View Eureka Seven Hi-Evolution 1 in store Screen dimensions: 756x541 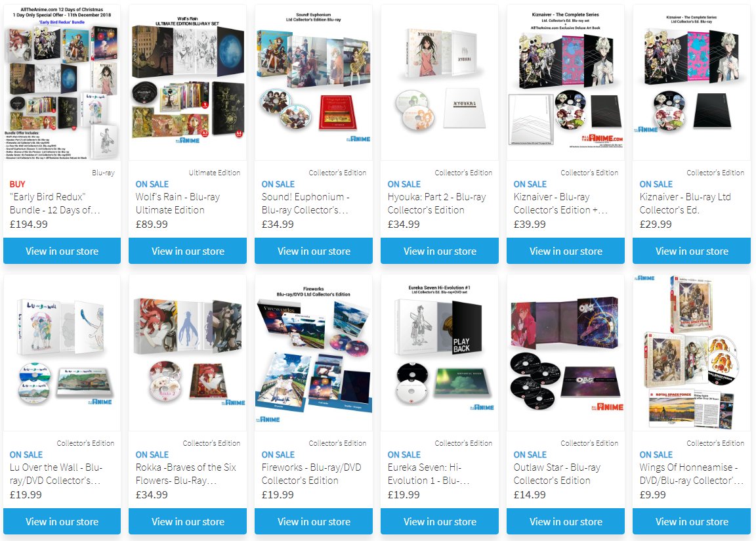(x=439, y=521)
